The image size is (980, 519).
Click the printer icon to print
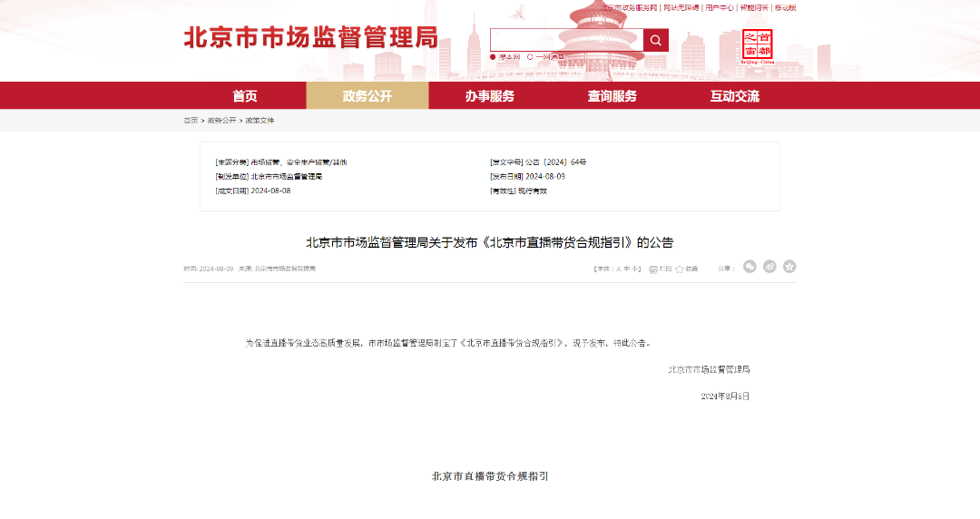click(x=653, y=269)
